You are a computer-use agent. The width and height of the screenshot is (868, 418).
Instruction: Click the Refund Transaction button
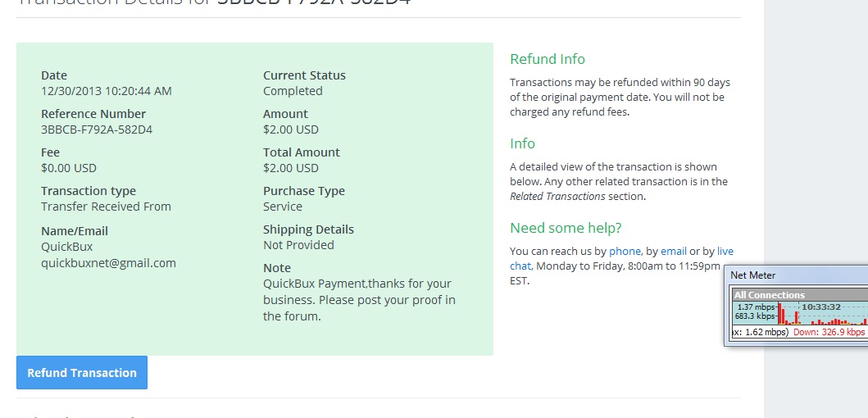(82, 373)
